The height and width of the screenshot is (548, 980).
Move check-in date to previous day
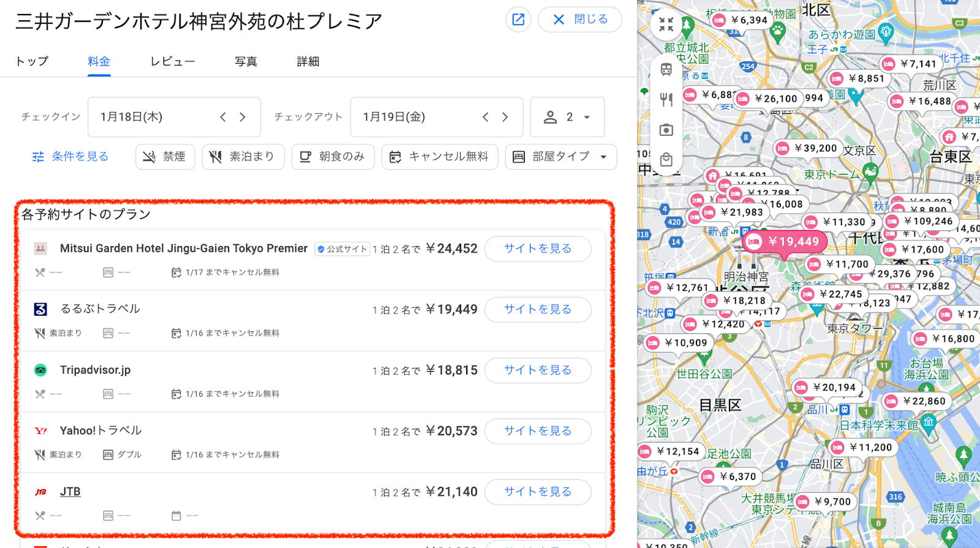pyautogui.click(x=223, y=117)
